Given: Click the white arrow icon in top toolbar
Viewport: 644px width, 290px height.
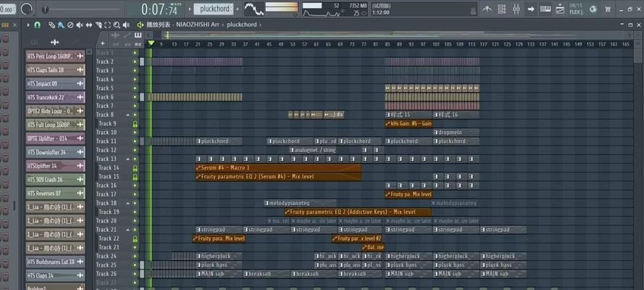Looking at the screenshot, I should 531,9.
